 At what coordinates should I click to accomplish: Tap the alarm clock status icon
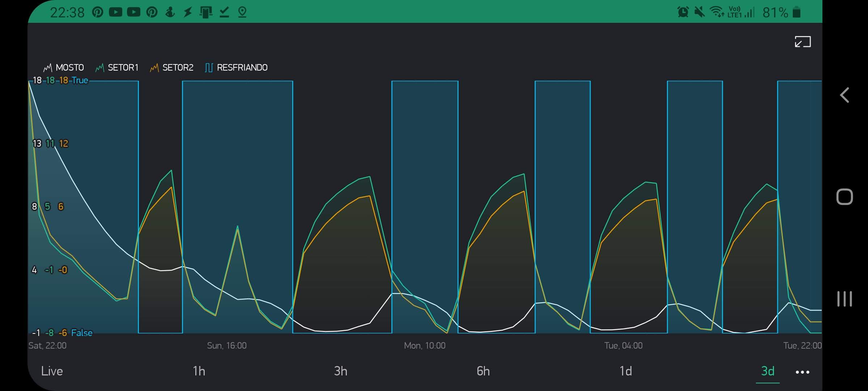click(683, 12)
